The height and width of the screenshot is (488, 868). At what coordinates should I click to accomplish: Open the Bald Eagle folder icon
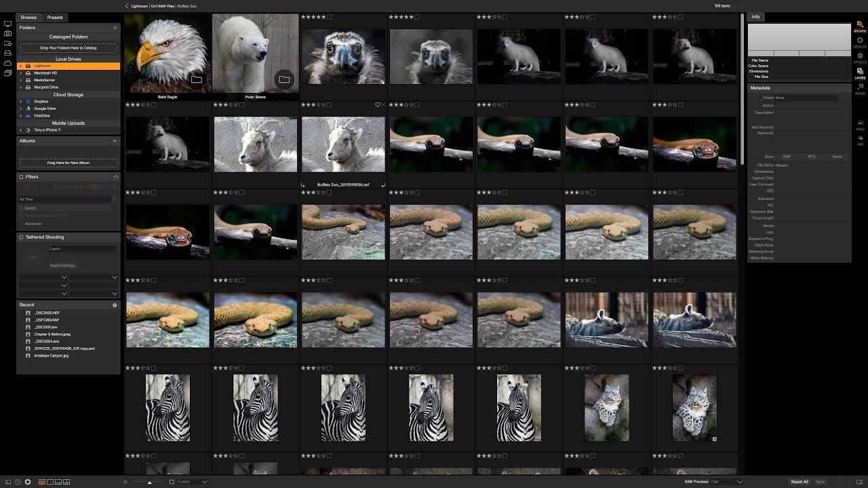coord(196,80)
